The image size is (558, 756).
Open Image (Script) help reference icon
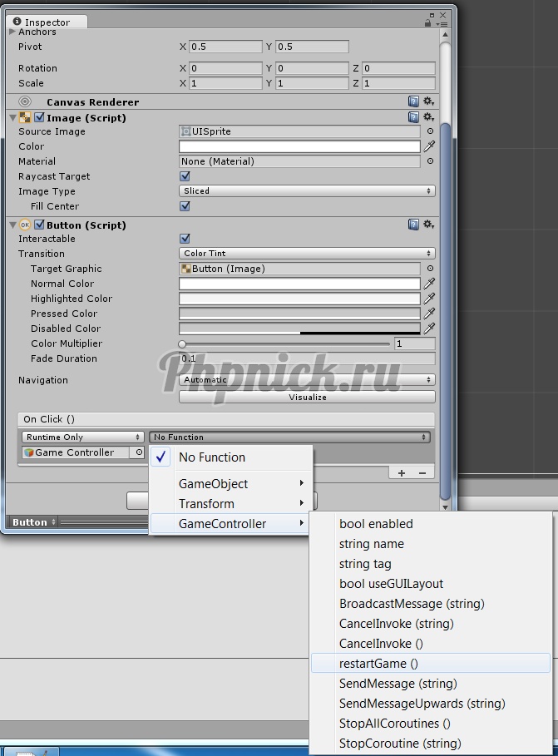coord(413,117)
